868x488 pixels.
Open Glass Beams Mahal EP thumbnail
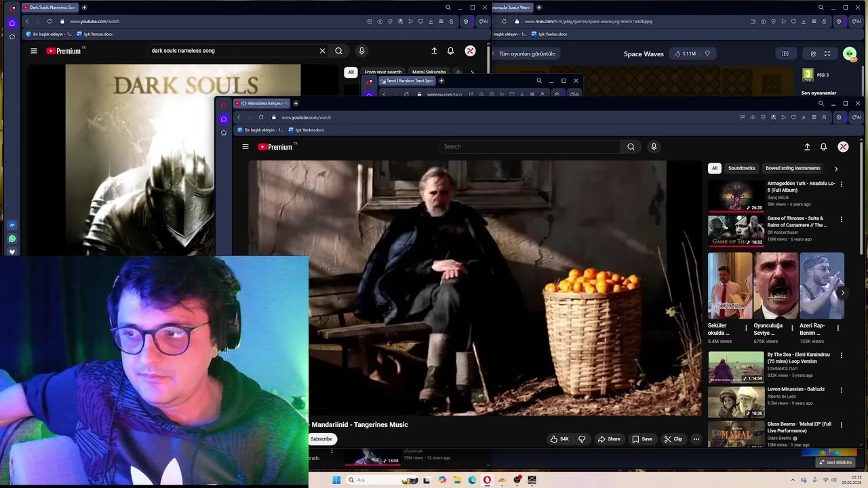(736, 434)
